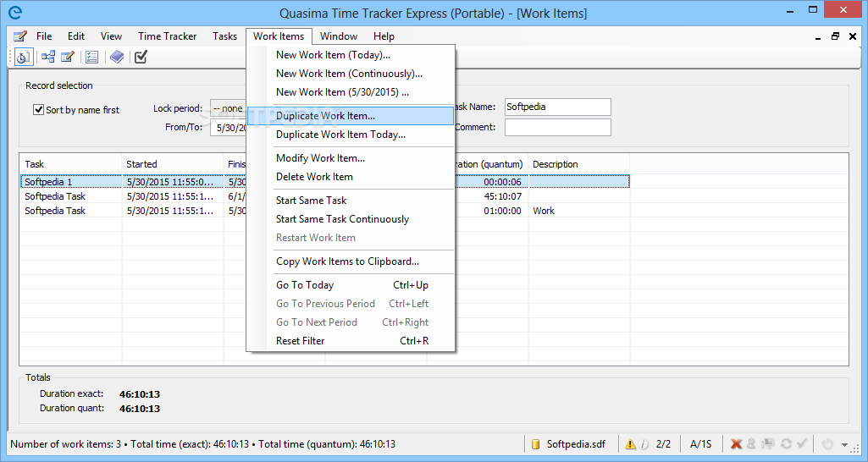Click the purple book toolbar icon
The height and width of the screenshot is (462, 868).
pyautogui.click(x=116, y=57)
